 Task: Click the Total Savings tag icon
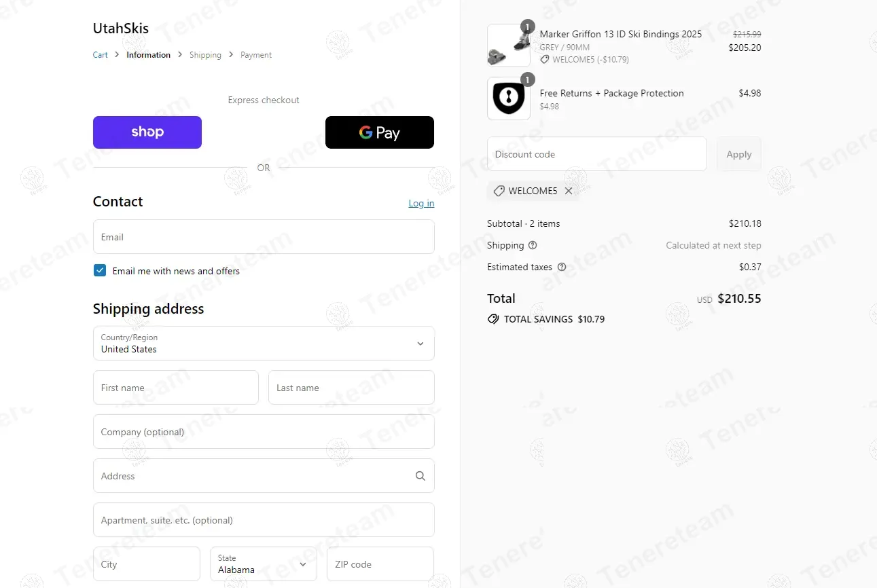[493, 319]
